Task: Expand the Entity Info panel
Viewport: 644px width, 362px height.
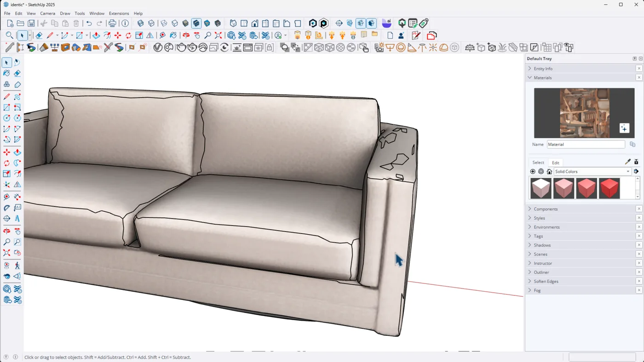Action: pos(543,68)
